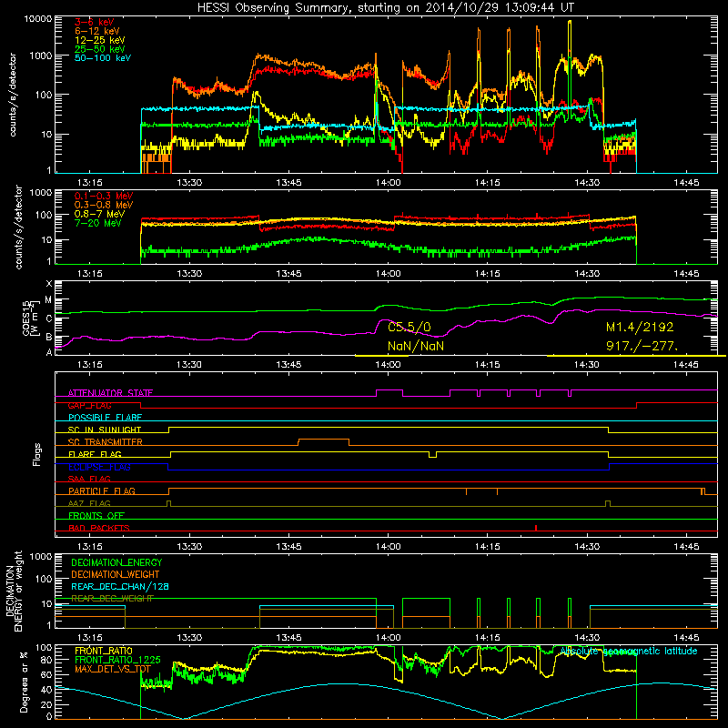
Task: Click the REAR_DEC_CHAN/128 legend label
Action: point(120,587)
